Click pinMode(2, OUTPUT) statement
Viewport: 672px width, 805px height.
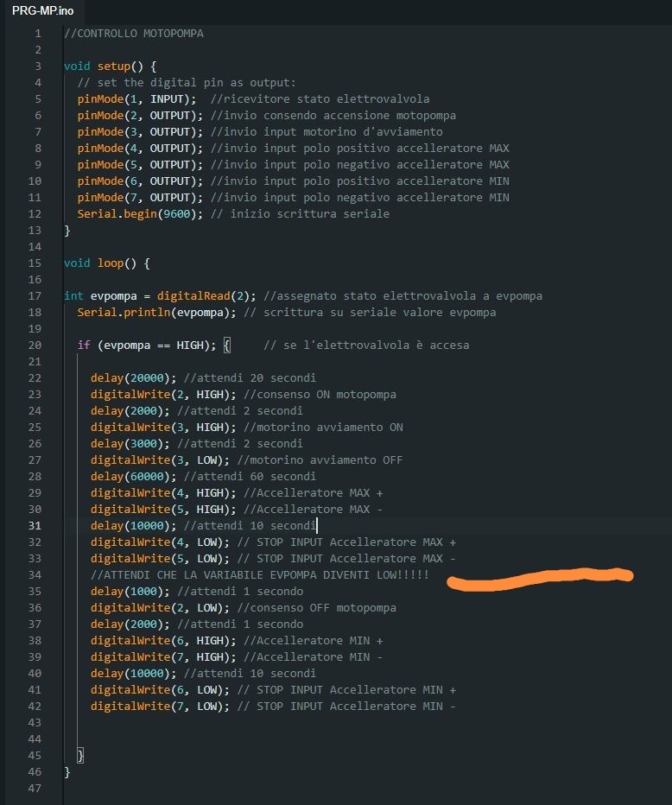click(x=140, y=116)
